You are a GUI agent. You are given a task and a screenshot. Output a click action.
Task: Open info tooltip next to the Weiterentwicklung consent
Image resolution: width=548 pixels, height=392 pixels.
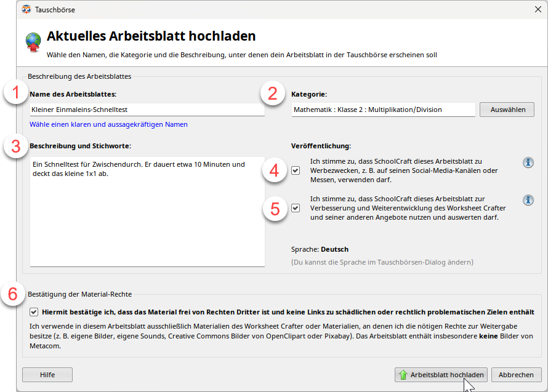pos(528,199)
